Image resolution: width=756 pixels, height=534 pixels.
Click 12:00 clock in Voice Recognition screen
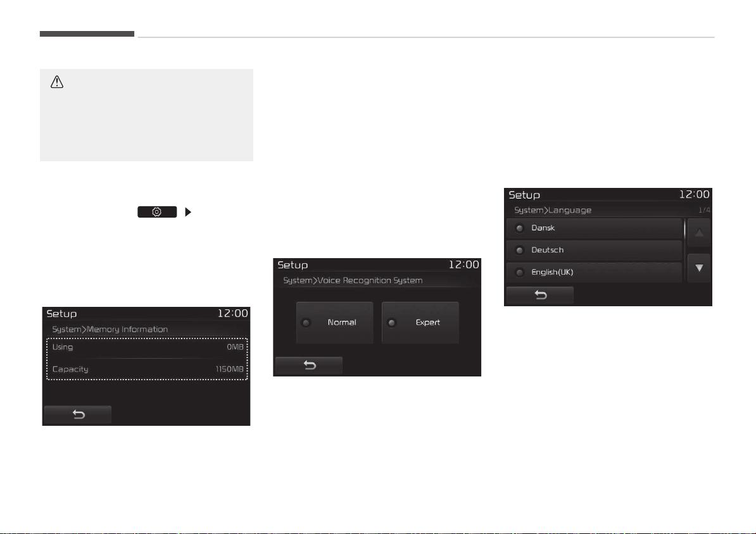464,264
